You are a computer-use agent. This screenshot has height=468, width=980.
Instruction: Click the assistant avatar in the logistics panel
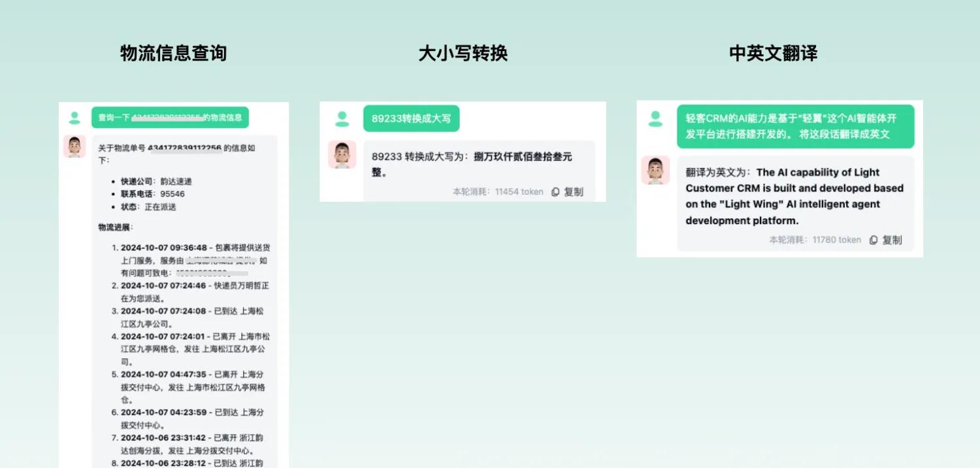[x=74, y=146]
